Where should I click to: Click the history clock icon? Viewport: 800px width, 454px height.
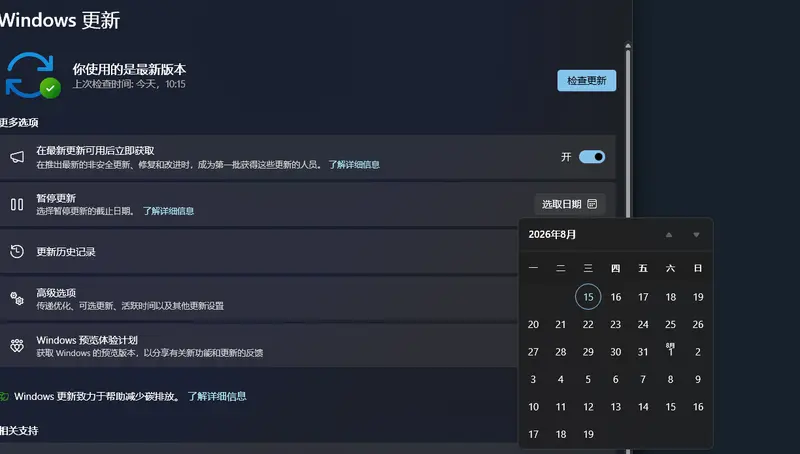[17, 251]
